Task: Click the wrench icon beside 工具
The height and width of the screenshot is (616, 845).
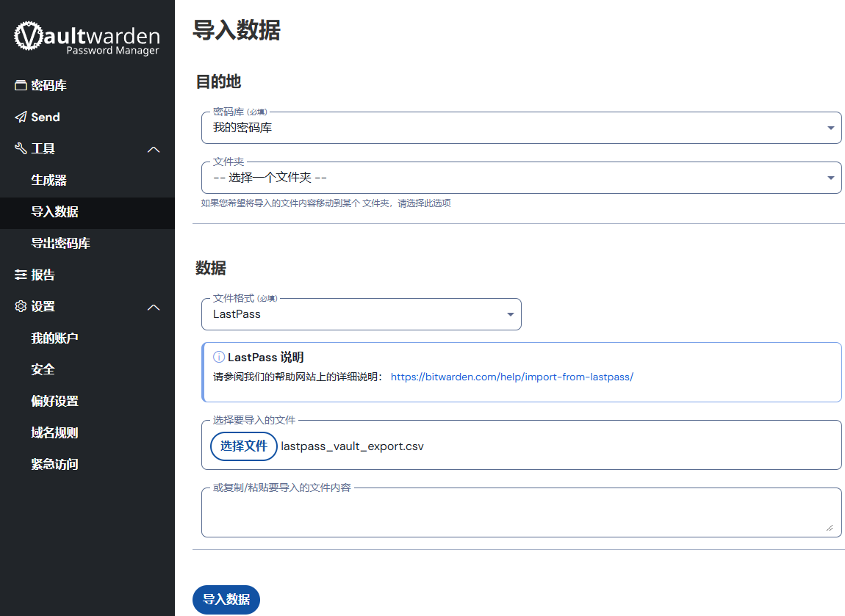Action: coord(21,148)
